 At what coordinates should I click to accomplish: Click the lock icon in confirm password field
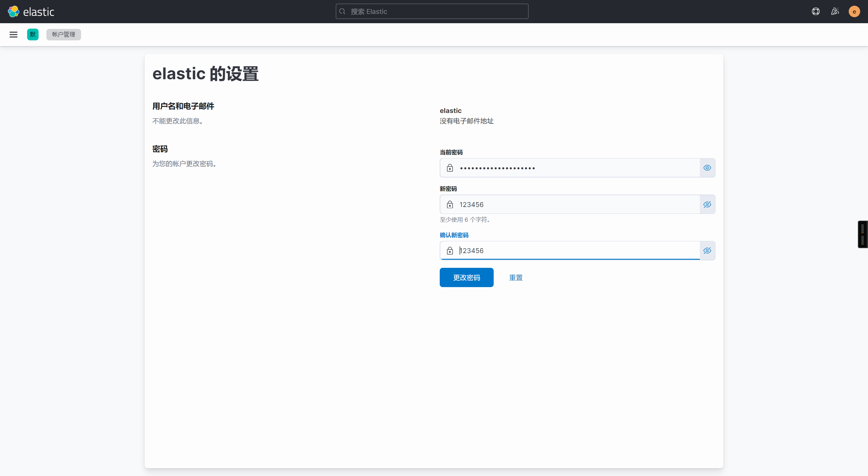click(450, 251)
